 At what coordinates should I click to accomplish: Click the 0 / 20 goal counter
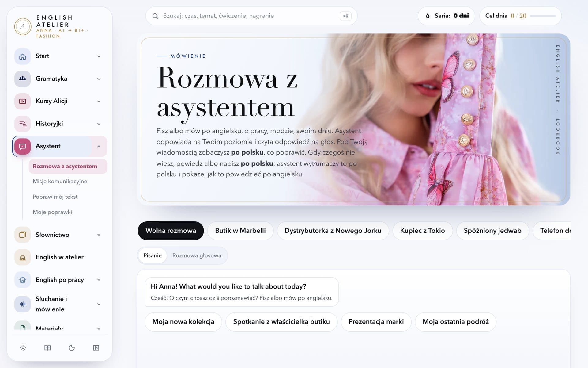pos(518,16)
